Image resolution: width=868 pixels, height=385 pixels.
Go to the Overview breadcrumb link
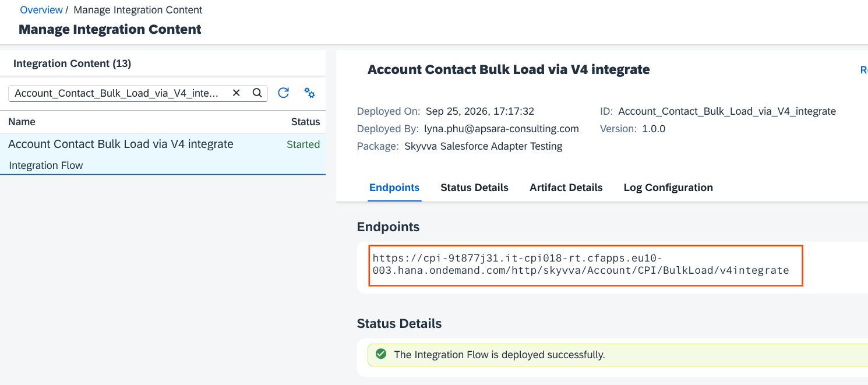click(x=41, y=10)
